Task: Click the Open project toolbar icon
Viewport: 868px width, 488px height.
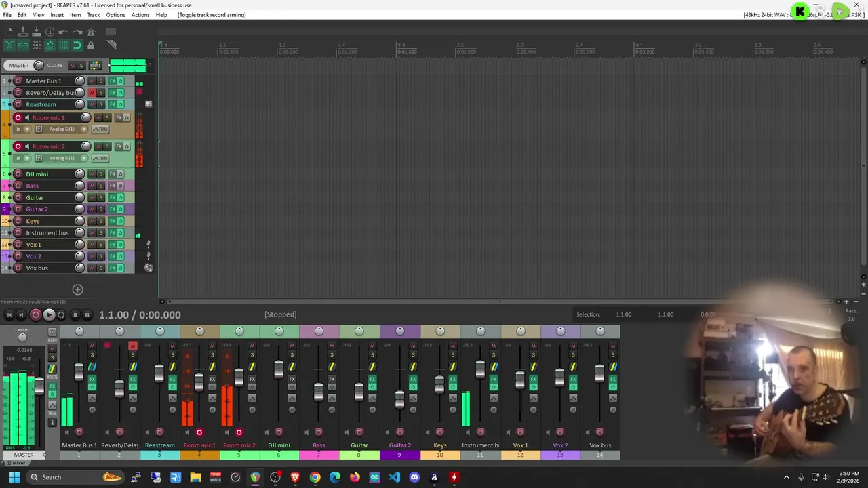Action: point(23,32)
